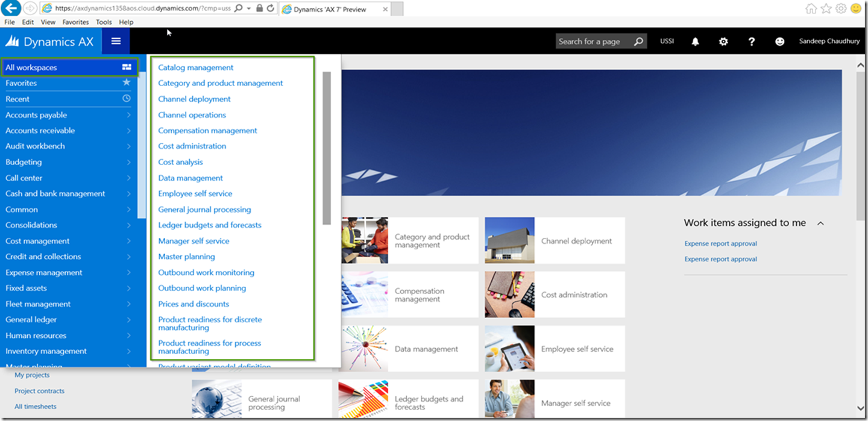Open Prices and discounts link
868x421 pixels.
coord(193,304)
